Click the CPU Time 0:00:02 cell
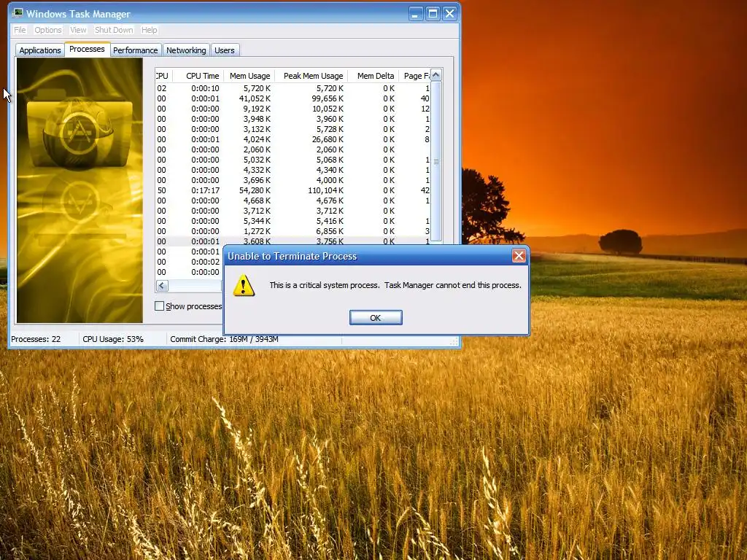 pyautogui.click(x=205, y=262)
